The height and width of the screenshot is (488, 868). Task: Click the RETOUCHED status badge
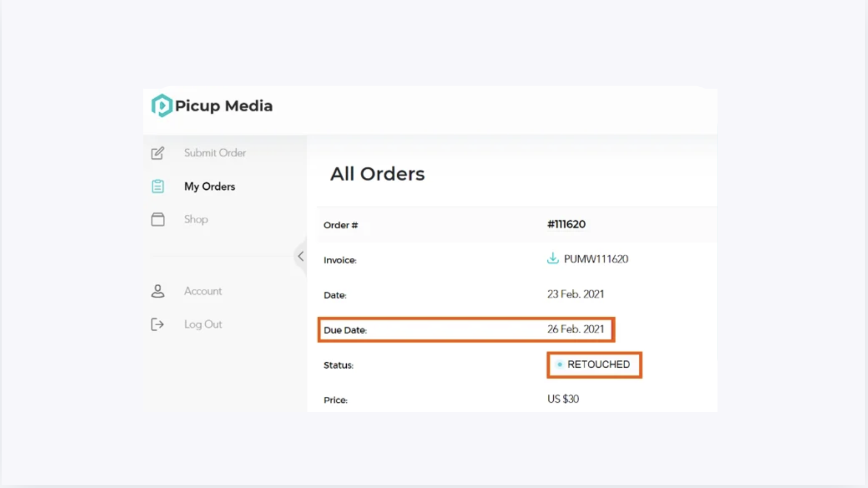[594, 365]
